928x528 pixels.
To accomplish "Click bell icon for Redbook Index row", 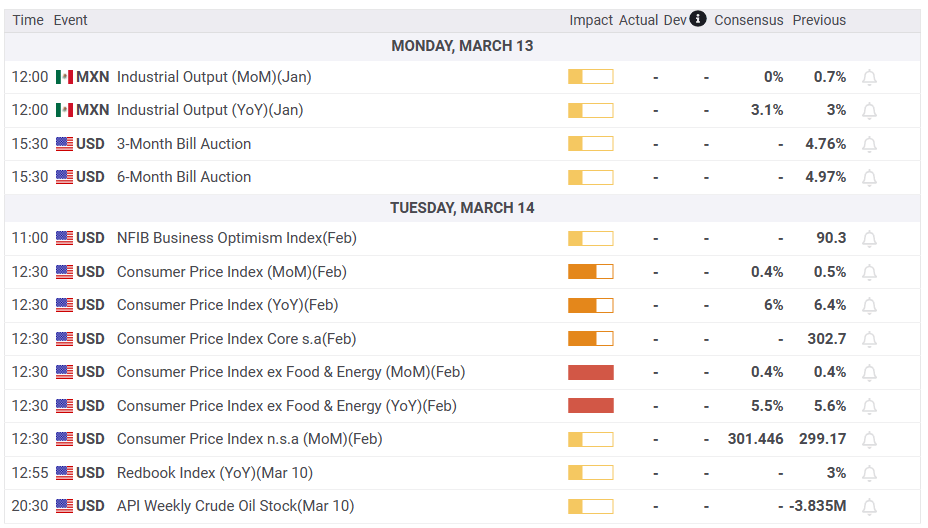I will (869, 473).
